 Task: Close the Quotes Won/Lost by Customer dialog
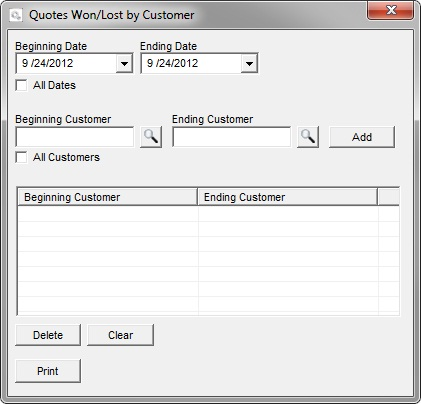[390, 11]
